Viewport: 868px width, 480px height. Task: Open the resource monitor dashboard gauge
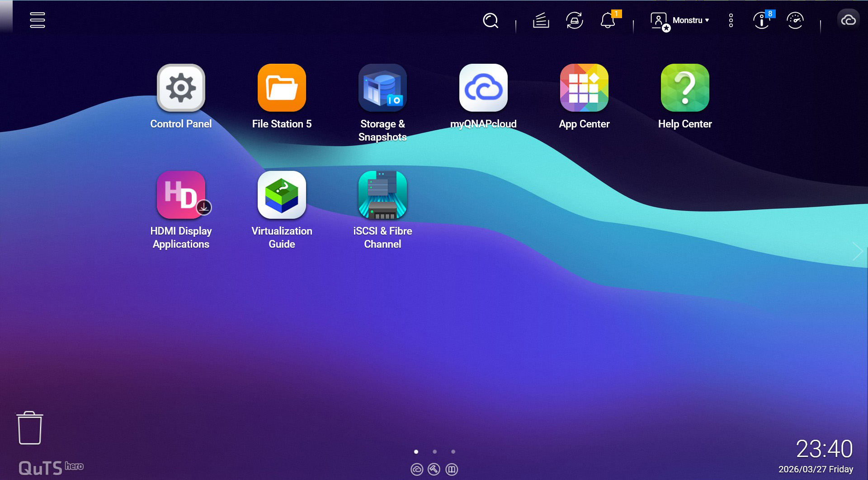point(795,20)
